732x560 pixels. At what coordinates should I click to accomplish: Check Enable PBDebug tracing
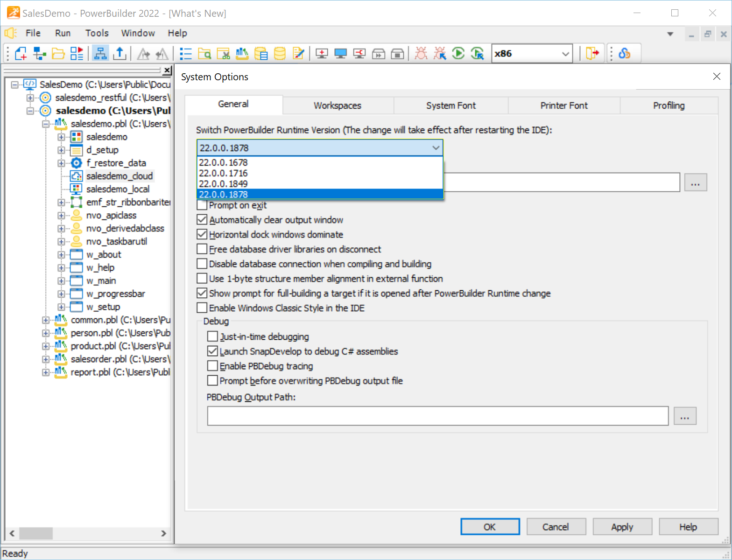[212, 366]
